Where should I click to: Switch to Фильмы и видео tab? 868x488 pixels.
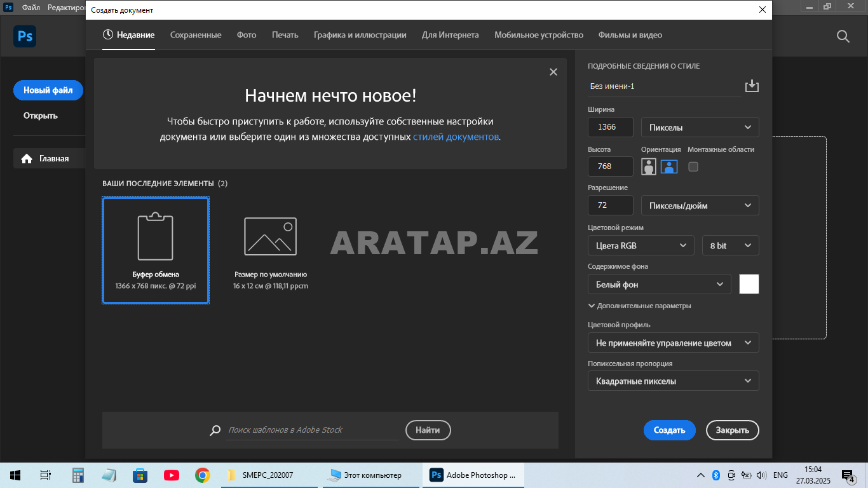pos(630,35)
